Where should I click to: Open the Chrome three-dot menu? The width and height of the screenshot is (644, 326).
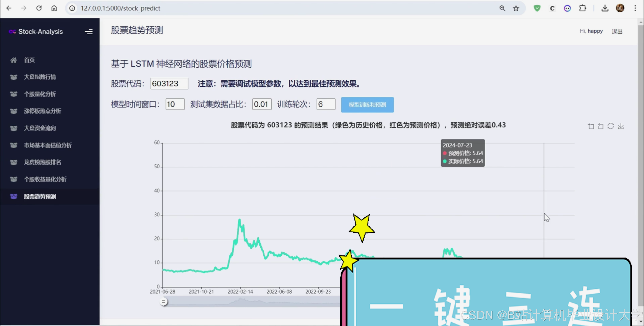point(635,8)
